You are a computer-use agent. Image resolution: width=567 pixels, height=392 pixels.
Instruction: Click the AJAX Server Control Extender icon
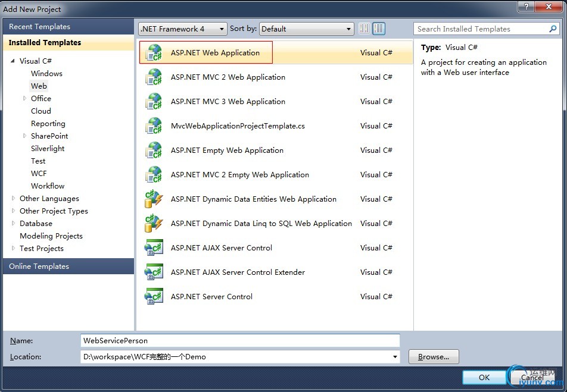pyautogui.click(x=154, y=272)
